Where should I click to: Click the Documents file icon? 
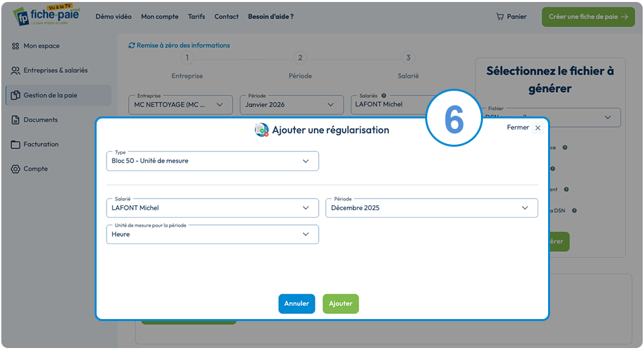pos(15,120)
